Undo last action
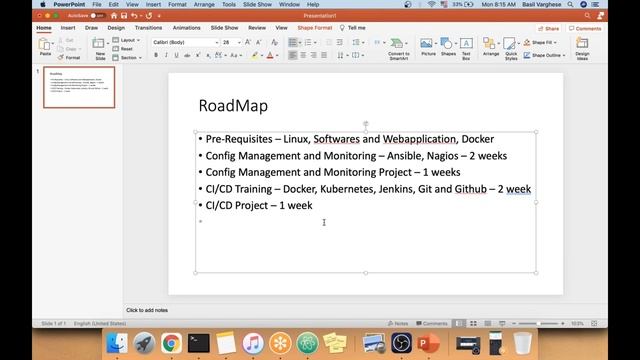Image resolution: width=640 pixels, height=360 pixels. coord(133,16)
